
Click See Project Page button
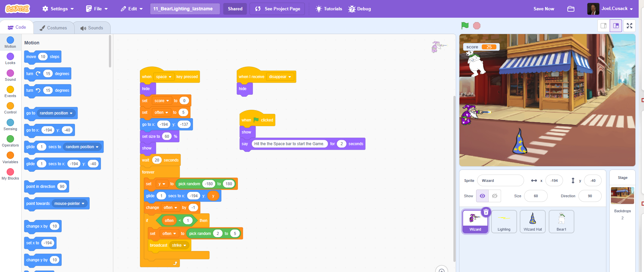click(278, 9)
